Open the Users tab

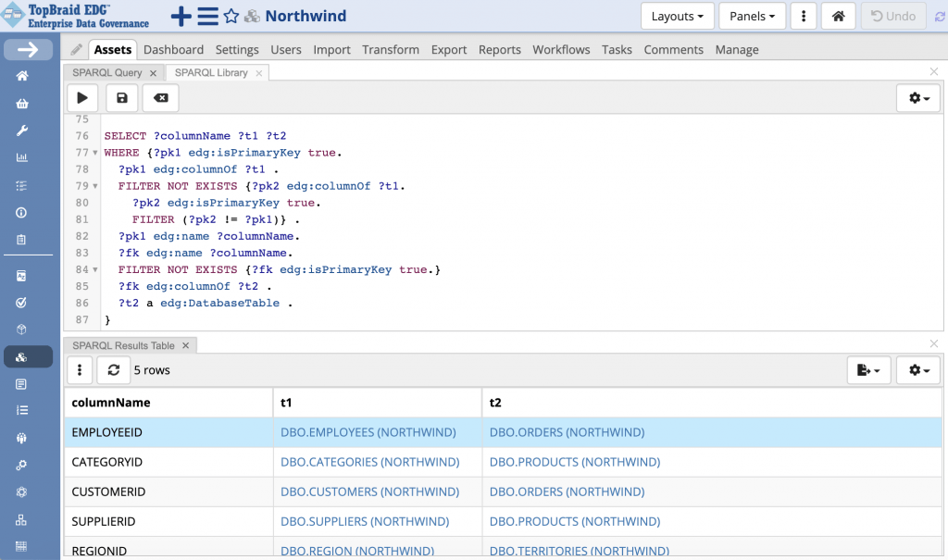286,50
